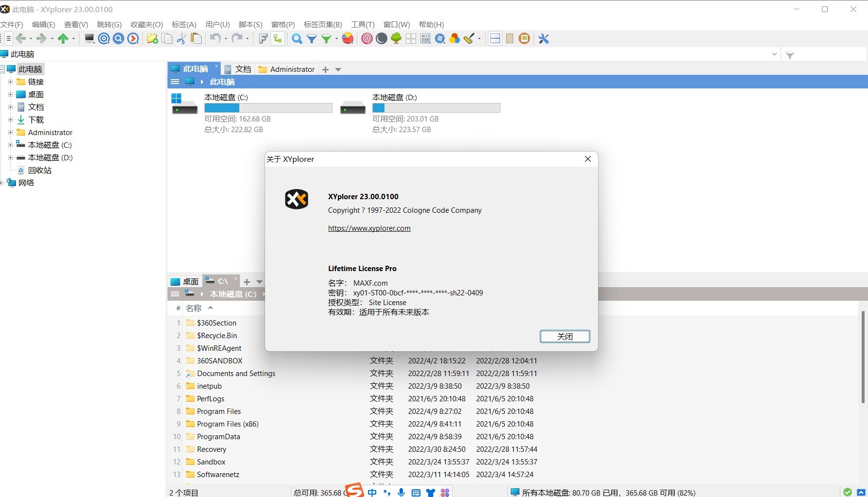Click the color balls toolbar icon
This screenshot has width=868, height=497.
click(x=454, y=39)
